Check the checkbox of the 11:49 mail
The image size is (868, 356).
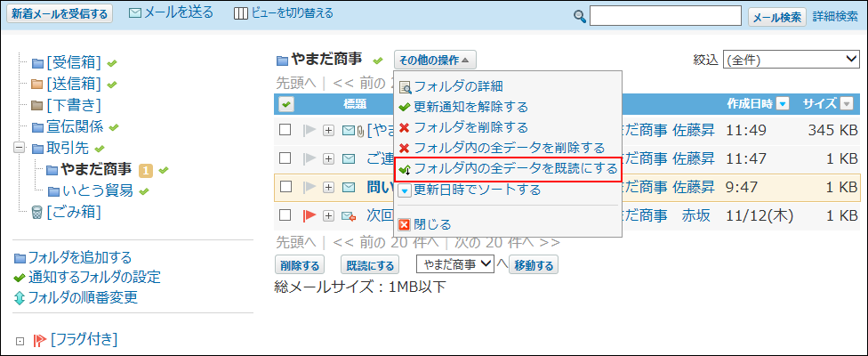[285, 130]
